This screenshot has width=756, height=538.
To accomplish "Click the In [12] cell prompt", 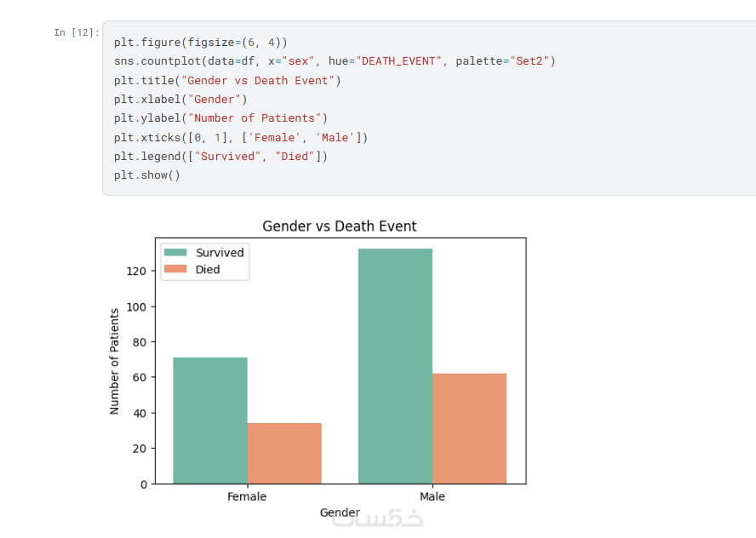I will (x=76, y=33).
